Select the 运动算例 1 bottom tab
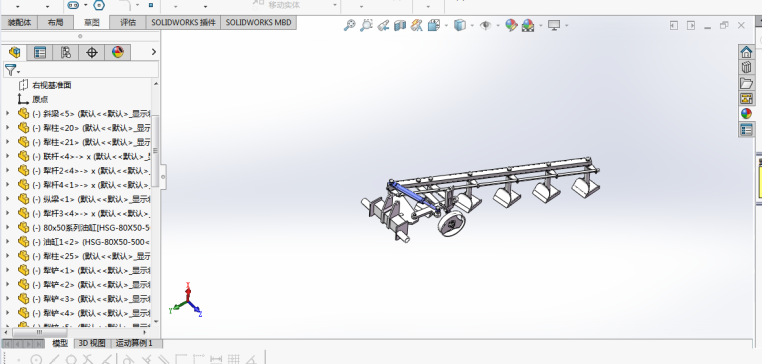Screen dimensions: 762x364 pos(134,343)
